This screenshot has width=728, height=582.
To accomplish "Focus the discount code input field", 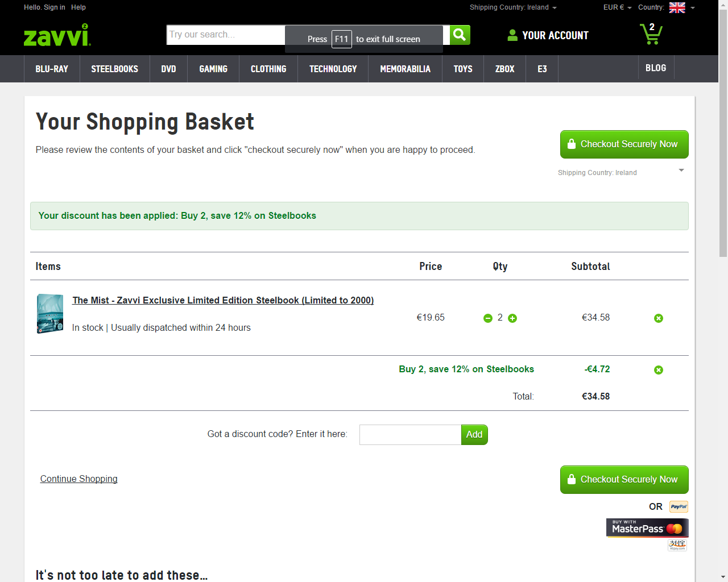I will click(410, 435).
